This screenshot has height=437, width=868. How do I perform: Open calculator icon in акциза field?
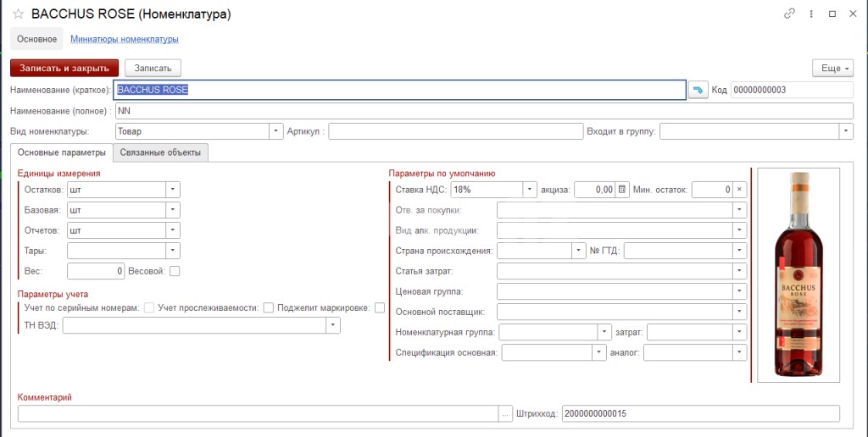[x=621, y=190]
